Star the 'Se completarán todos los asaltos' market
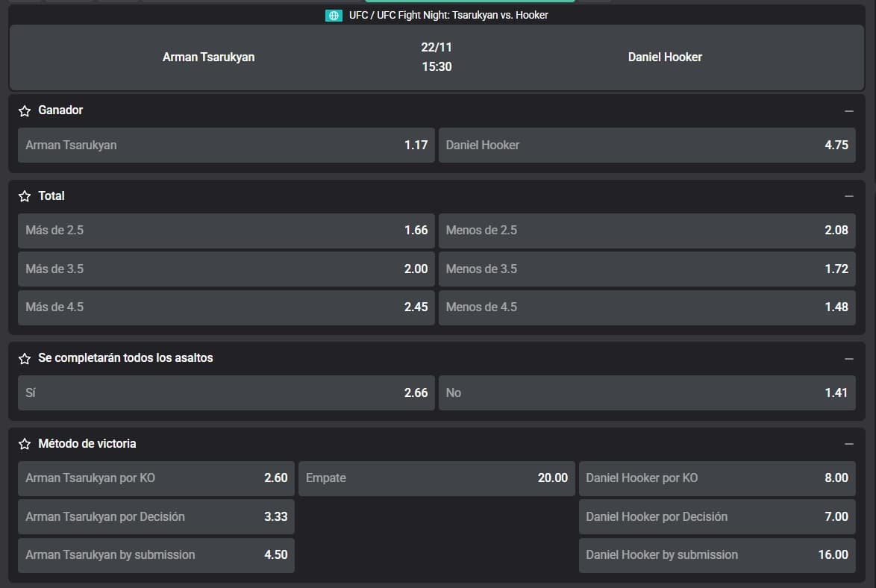 [25, 359]
